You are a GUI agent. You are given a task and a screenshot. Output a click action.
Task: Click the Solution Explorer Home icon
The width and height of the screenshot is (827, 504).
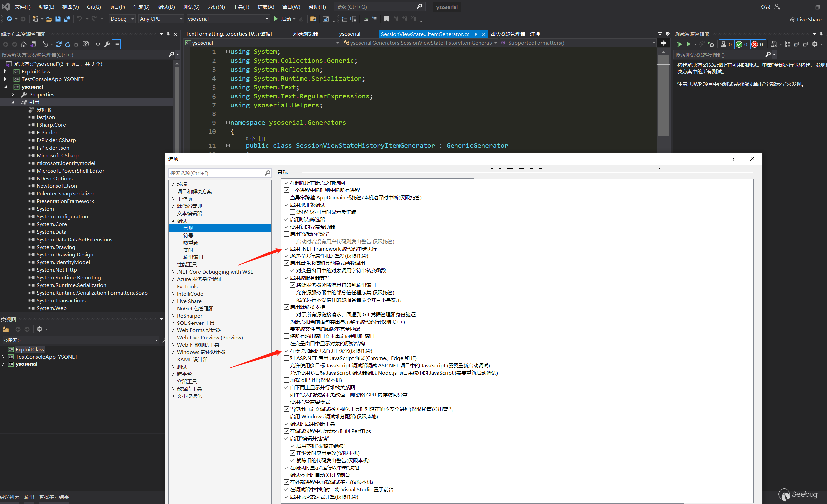click(x=24, y=44)
